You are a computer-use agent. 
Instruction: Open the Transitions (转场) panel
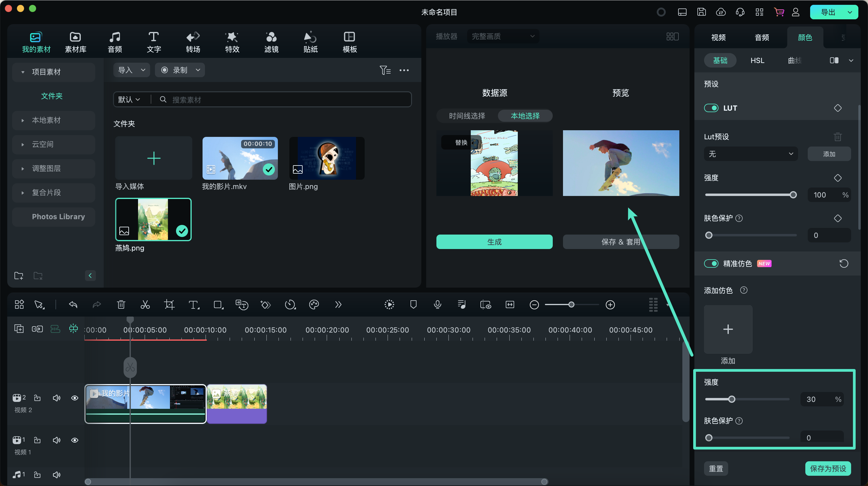[193, 42]
